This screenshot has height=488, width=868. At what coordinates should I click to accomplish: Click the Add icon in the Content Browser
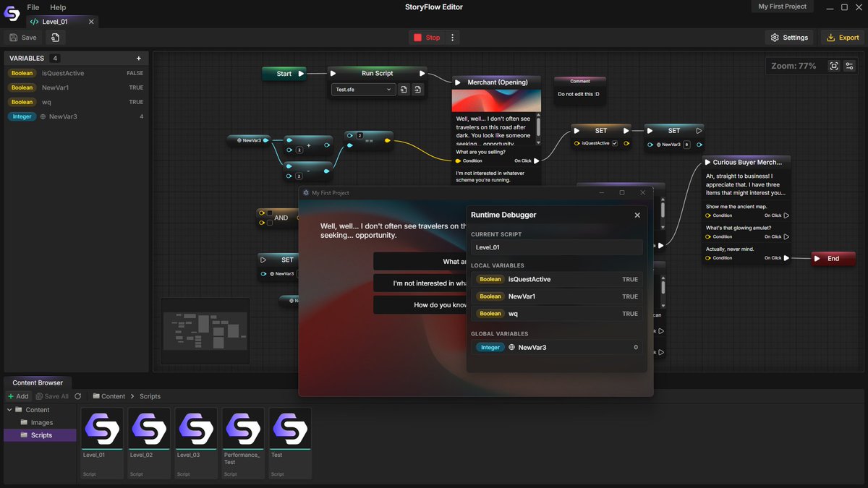coord(10,396)
